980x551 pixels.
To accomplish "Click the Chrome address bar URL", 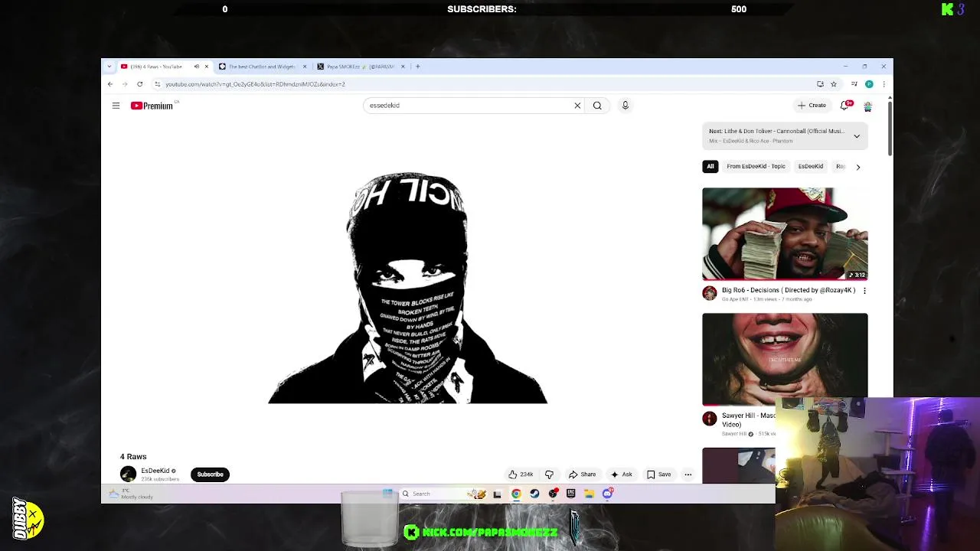I will tap(255, 84).
